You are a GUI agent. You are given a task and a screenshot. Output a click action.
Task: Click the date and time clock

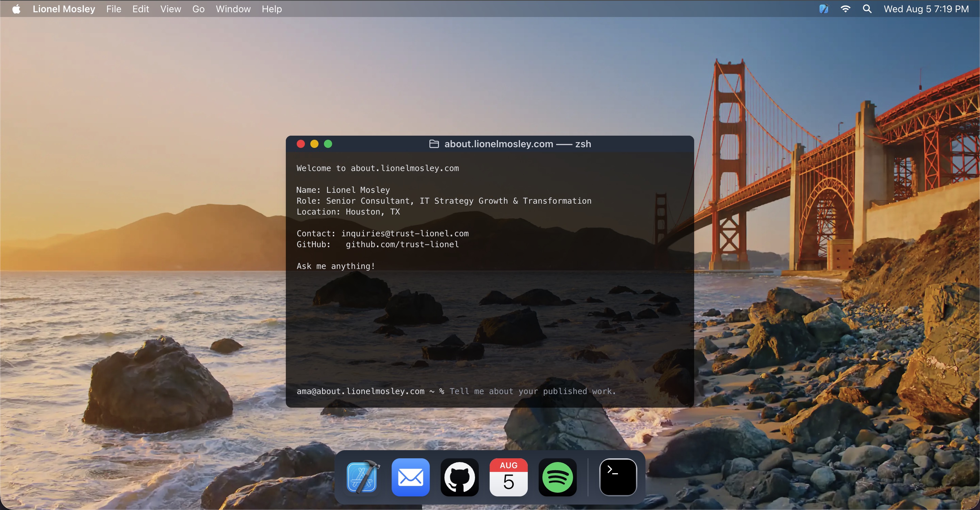[926, 9]
